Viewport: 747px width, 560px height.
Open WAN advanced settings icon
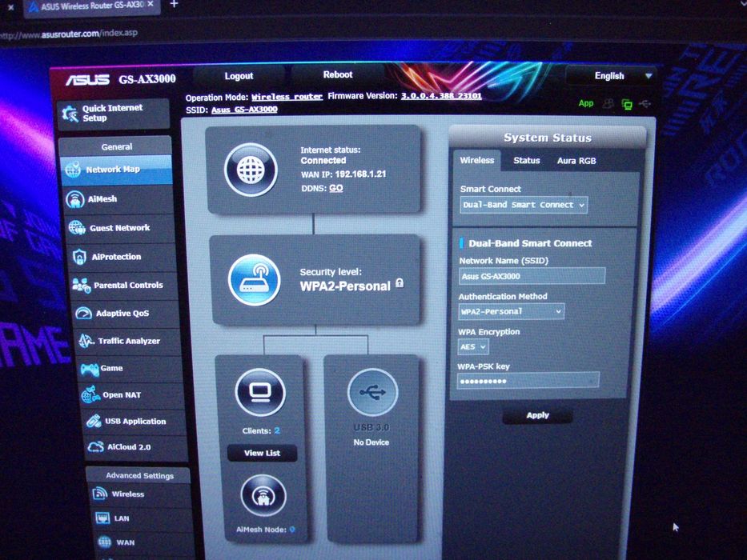tap(105, 542)
